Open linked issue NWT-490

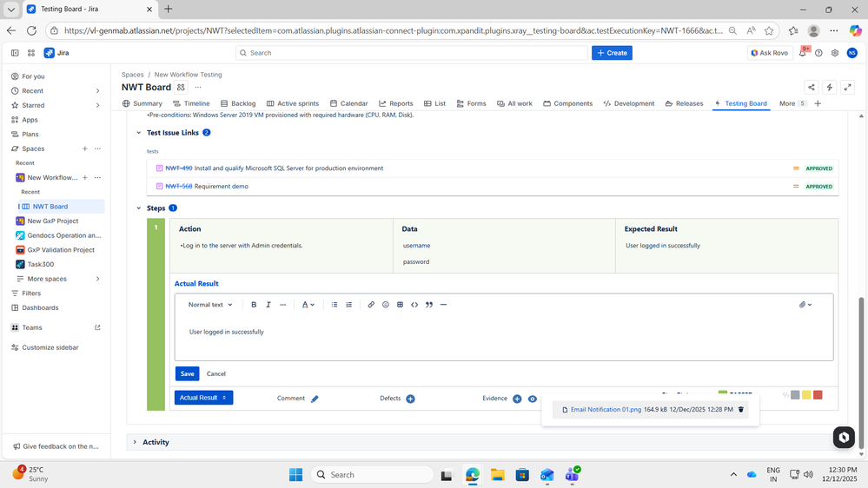click(179, 168)
